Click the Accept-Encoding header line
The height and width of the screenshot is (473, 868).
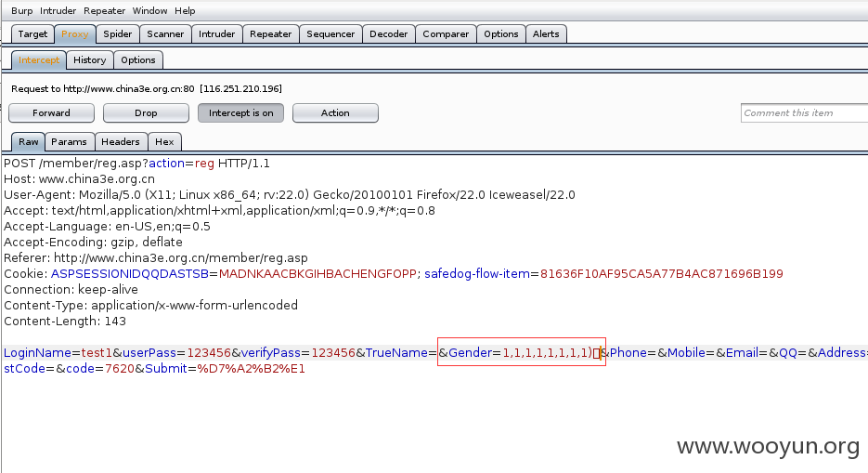pos(93,242)
